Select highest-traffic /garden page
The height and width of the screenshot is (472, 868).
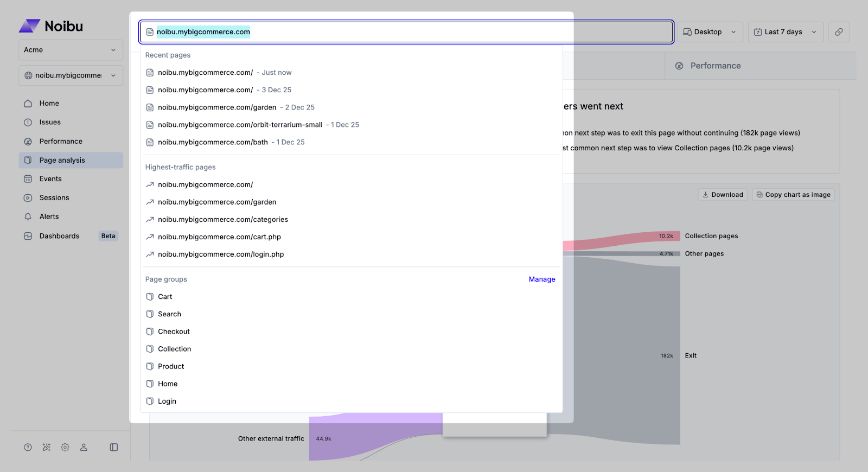[x=352, y=202]
